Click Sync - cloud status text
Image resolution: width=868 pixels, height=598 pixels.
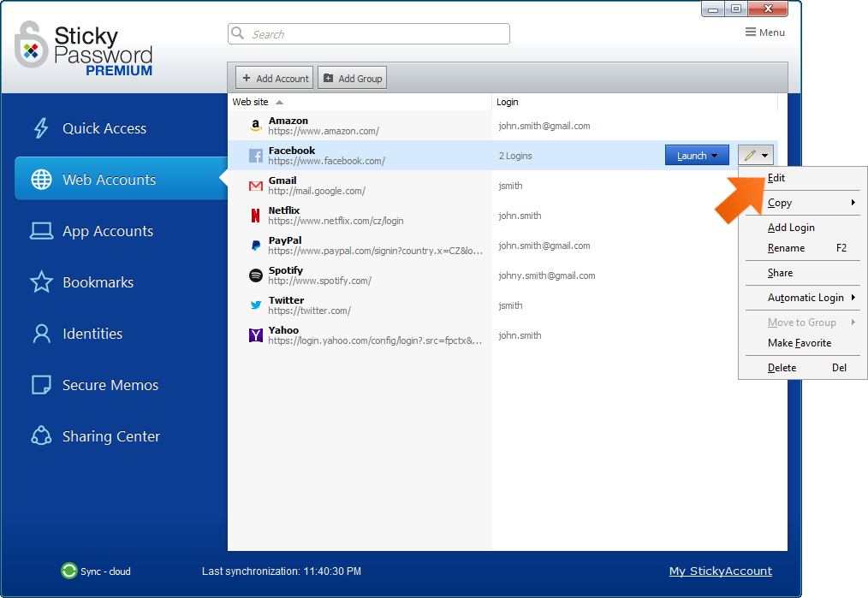(105, 571)
